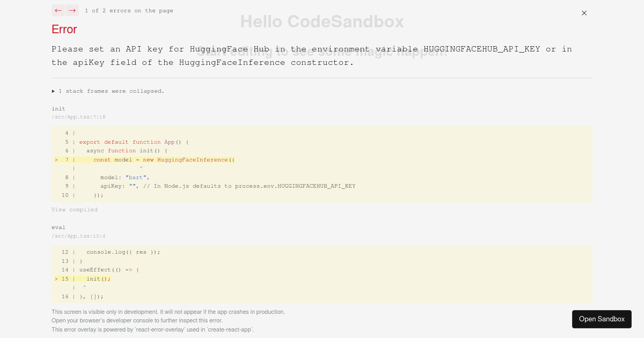Select the Error heading text
The width and height of the screenshot is (644, 338).
[x=64, y=30]
